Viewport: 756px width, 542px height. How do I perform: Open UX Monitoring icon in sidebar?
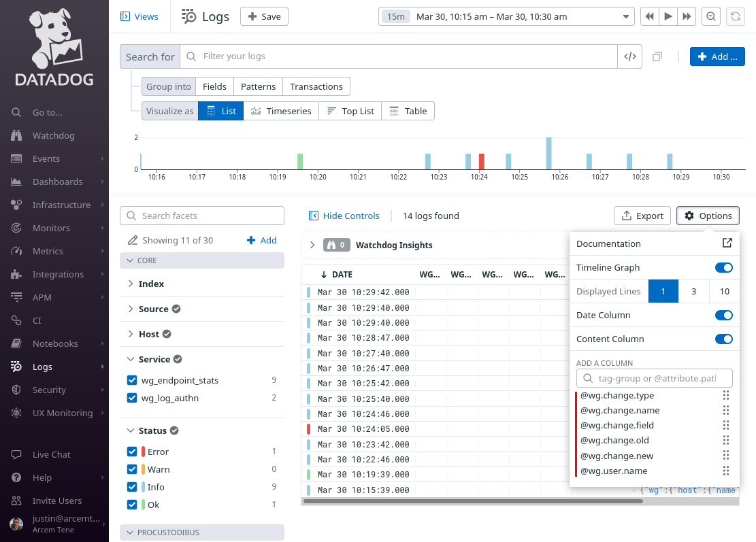[16, 413]
